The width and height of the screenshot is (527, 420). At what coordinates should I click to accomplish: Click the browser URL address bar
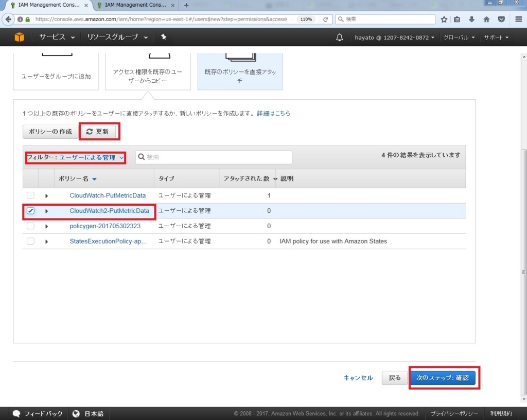coord(161,19)
